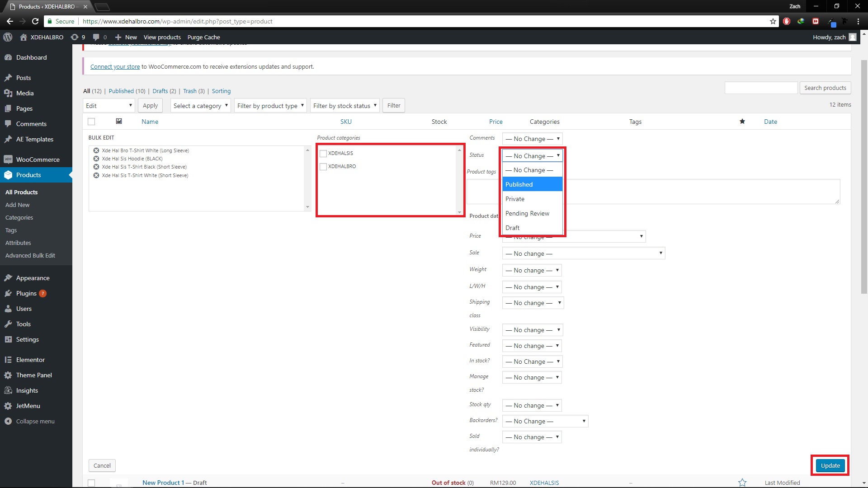This screenshot has width=868, height=488.
Task: Open the Comments No Change dropdown
Action: pyautogui.click(x=532, y=139)
